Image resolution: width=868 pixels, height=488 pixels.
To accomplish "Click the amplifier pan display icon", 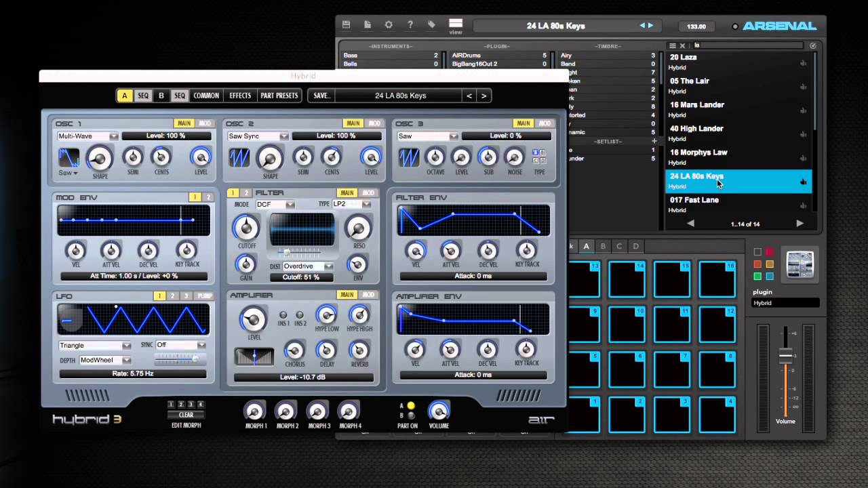I will [x=254, y=357].
